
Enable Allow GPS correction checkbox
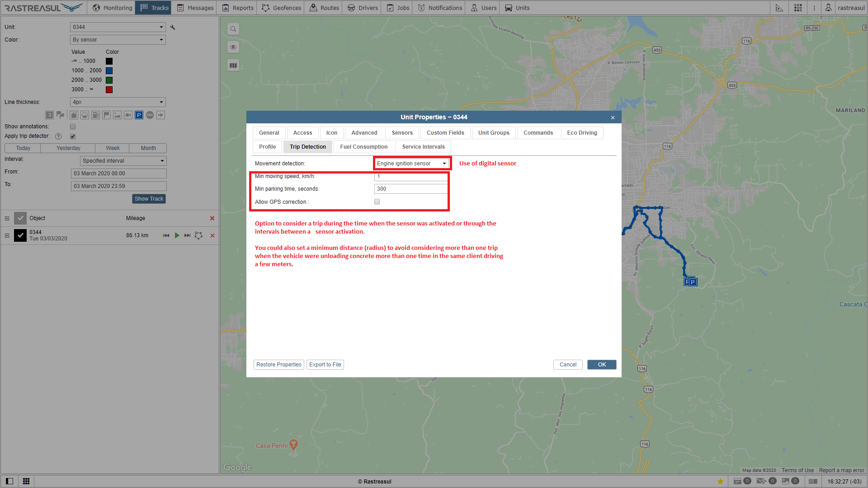tap(377, 202)
